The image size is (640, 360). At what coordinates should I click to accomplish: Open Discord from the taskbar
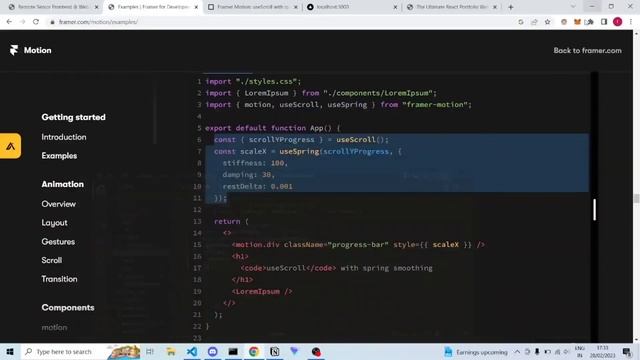[213, 351]
